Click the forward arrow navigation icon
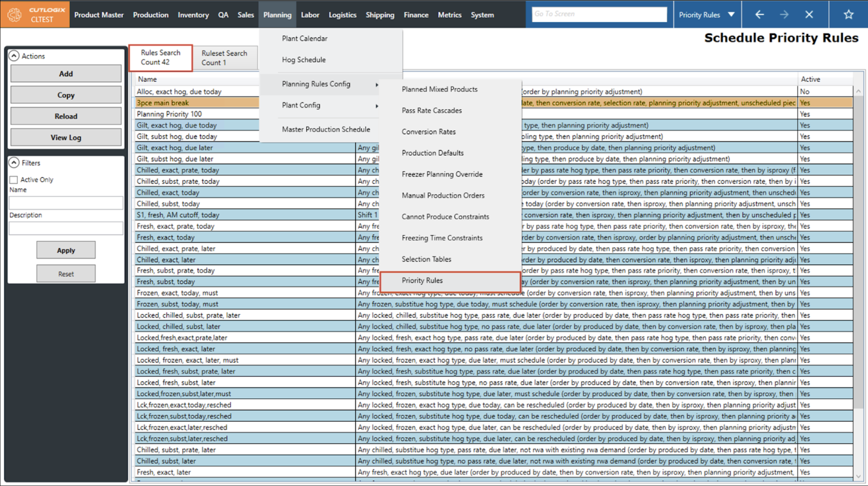 tap(784, 15)
